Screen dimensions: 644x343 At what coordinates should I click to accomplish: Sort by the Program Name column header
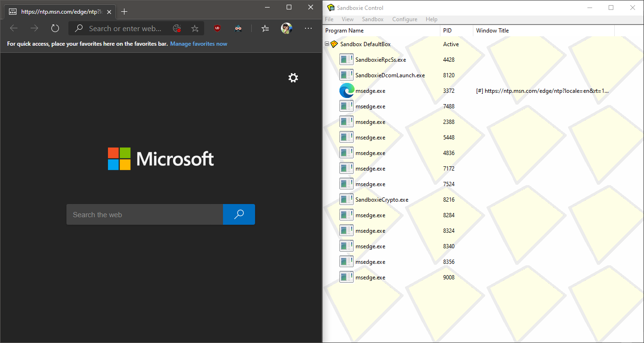[381, 31]
